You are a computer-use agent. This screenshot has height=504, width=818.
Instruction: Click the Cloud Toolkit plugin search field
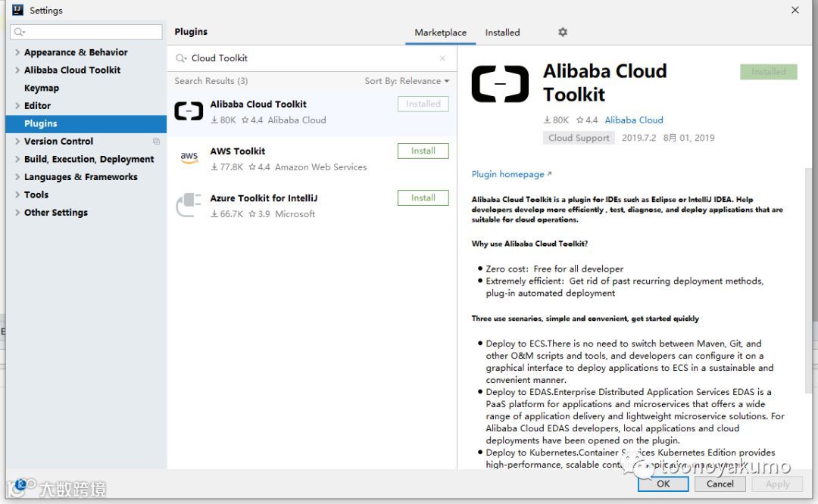[x=311, y=58]
